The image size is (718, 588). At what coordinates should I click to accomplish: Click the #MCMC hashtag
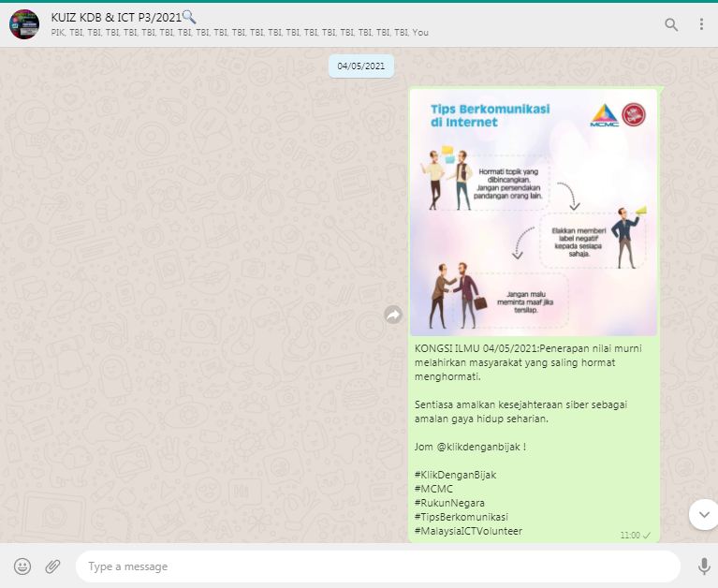tap(432, 489)
